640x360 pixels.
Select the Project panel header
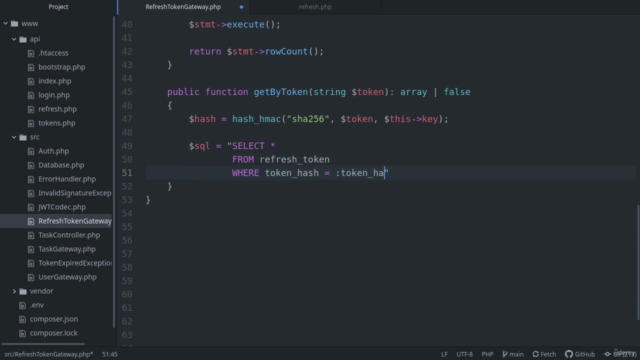click(58, 7)
